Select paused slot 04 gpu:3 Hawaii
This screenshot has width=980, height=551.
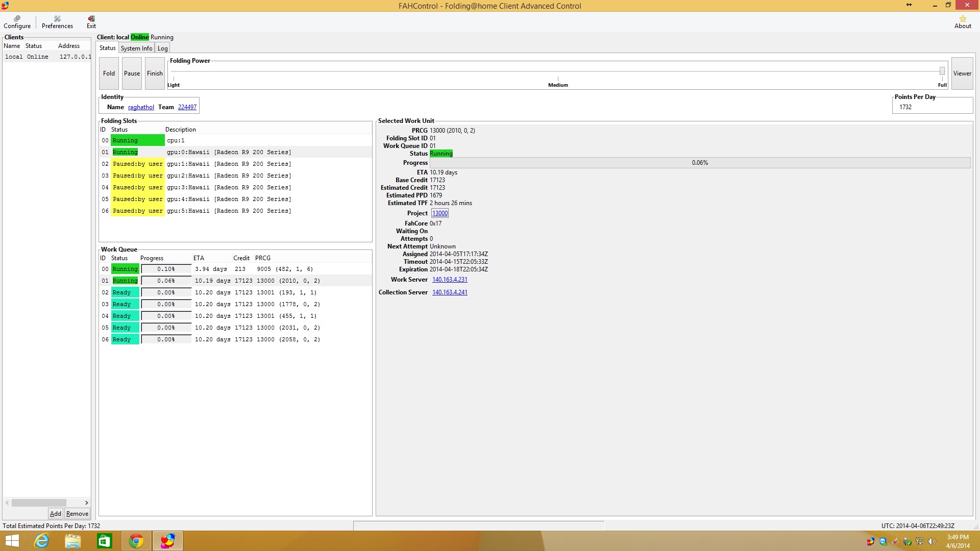click(x=235, y=187)
